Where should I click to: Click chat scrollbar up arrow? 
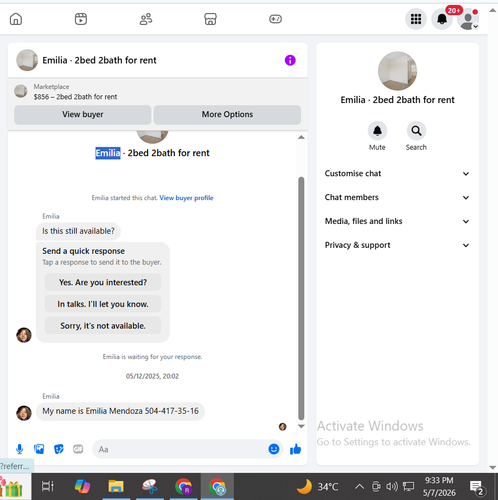pyautogui.click(x=301, y=137)
